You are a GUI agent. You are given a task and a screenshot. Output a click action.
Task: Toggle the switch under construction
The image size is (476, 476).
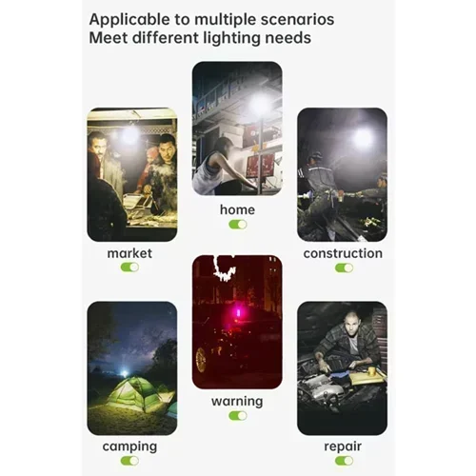click(344, 268)
